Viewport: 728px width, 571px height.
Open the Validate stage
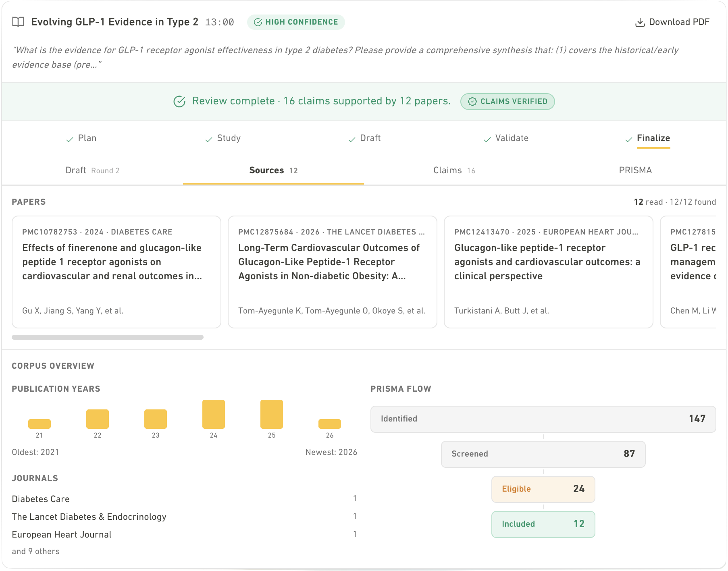pyautogui.click(x=506, y=138)
